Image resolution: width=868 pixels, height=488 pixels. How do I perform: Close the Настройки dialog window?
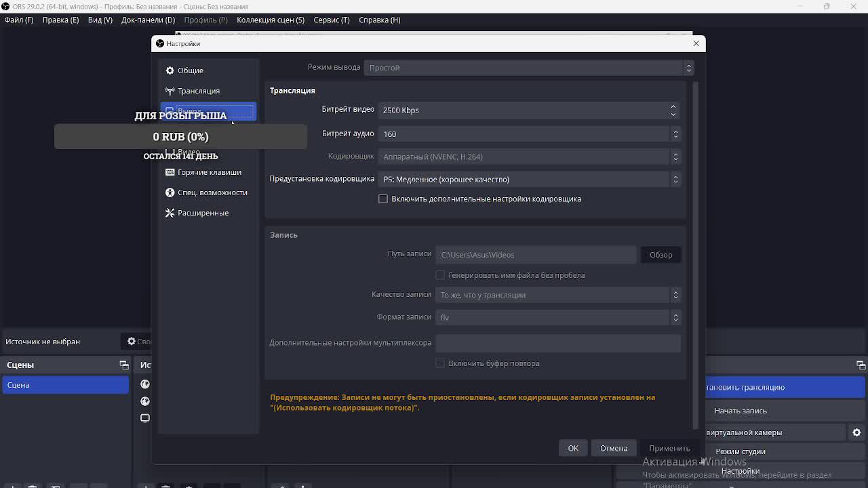(x=696, y=43)
